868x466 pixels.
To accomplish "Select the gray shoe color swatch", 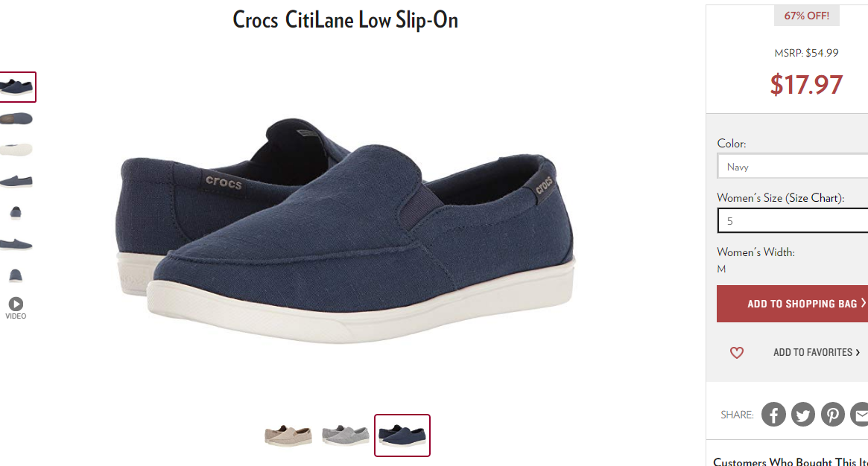I will tap(346, 435).
